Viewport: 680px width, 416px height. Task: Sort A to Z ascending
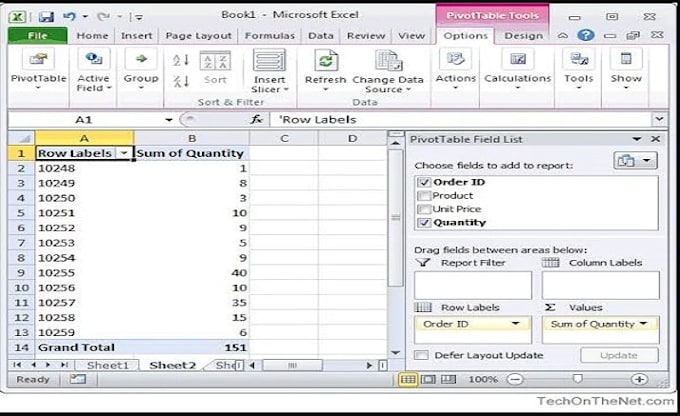click(181, 60)
